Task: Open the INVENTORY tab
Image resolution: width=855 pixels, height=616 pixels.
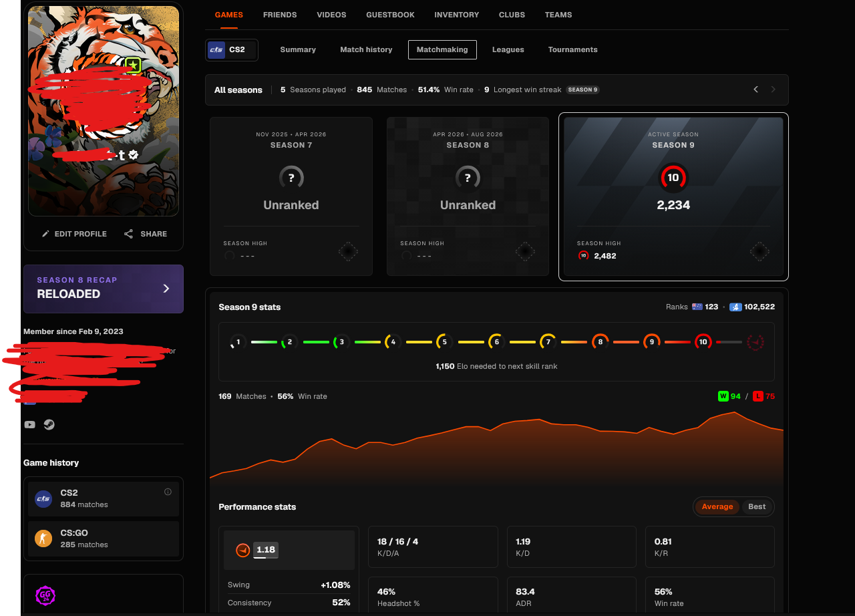Action: pos(457,15)
